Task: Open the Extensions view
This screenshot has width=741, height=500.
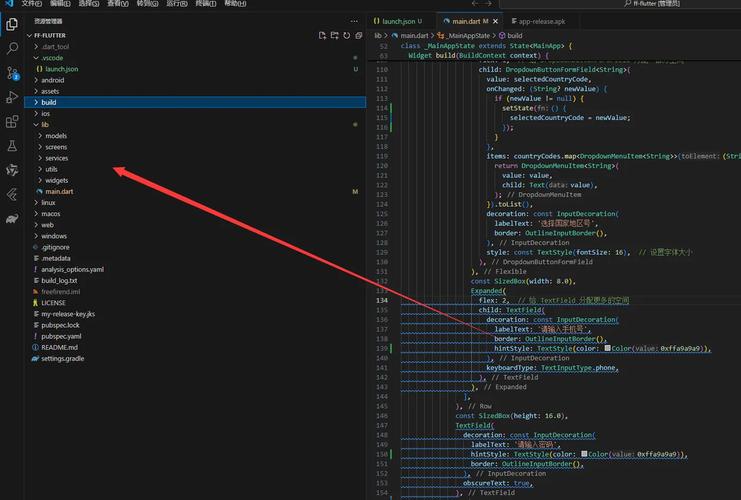Action: click(x=12, y=122)
